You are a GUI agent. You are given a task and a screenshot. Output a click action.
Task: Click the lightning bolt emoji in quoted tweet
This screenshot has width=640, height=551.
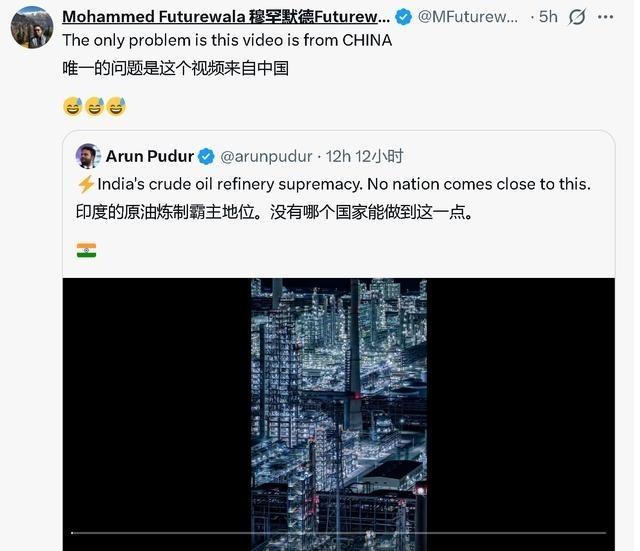click(86, 184)
